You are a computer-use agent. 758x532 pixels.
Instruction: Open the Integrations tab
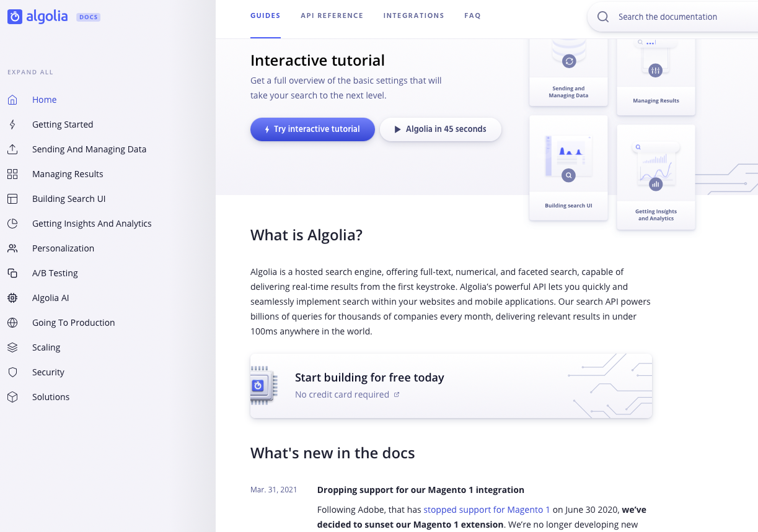414,15
